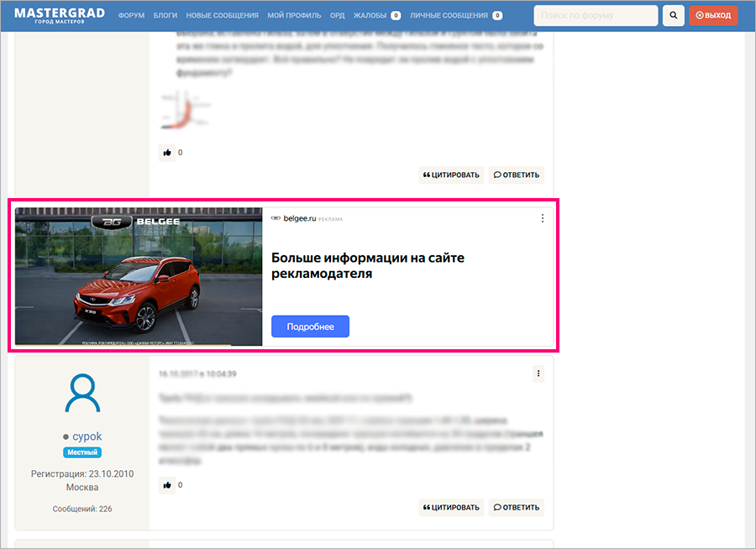Open the БЛОГИ menu item
This screenshot has height=549, width=756.
(x=165, y=15)
